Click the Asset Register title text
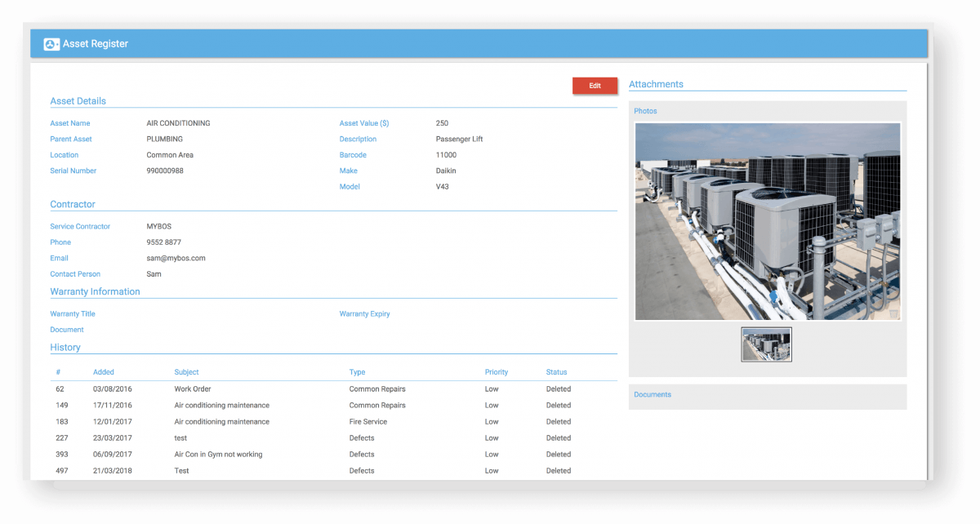The height and width of the screenshot is (524, 980). coord(96,44)
